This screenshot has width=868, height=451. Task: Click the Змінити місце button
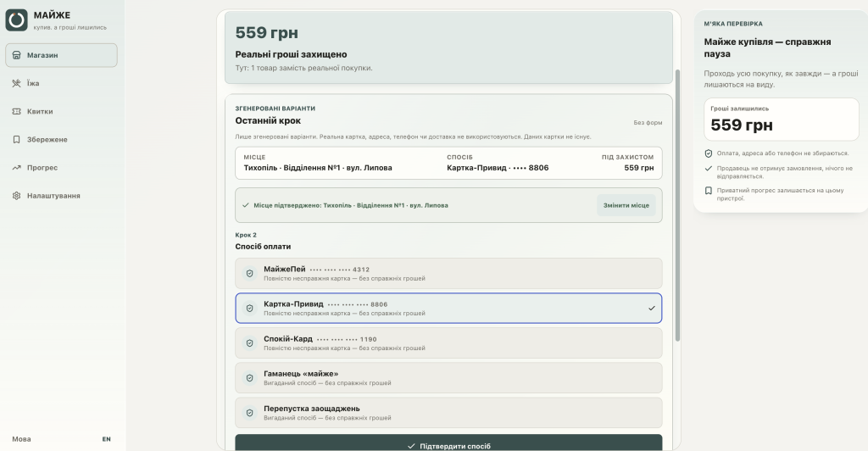pos(626,205)
